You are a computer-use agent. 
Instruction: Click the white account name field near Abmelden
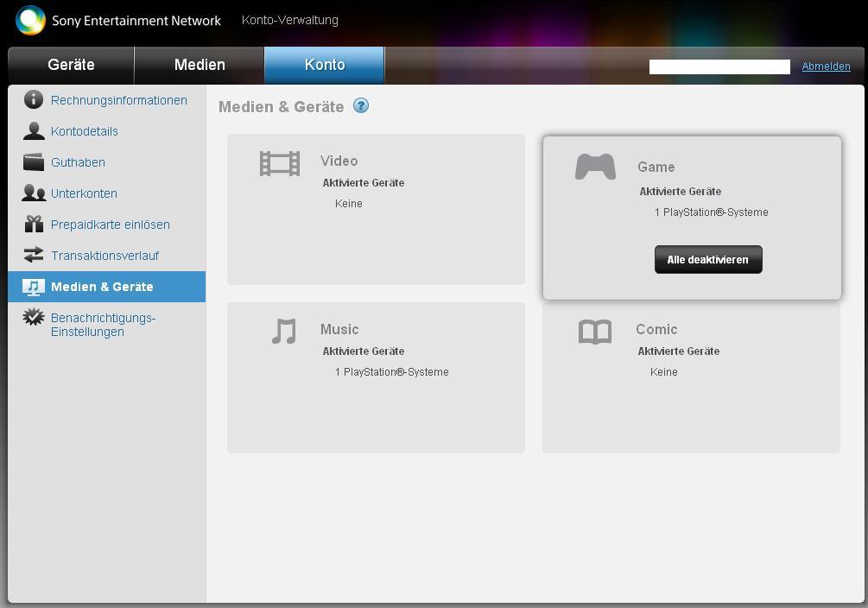[719, 66]
